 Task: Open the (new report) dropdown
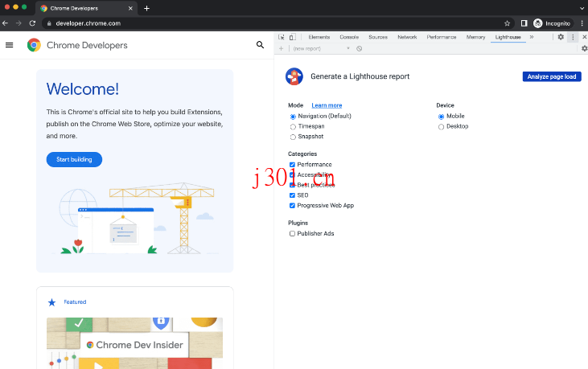tap(322, 48)
